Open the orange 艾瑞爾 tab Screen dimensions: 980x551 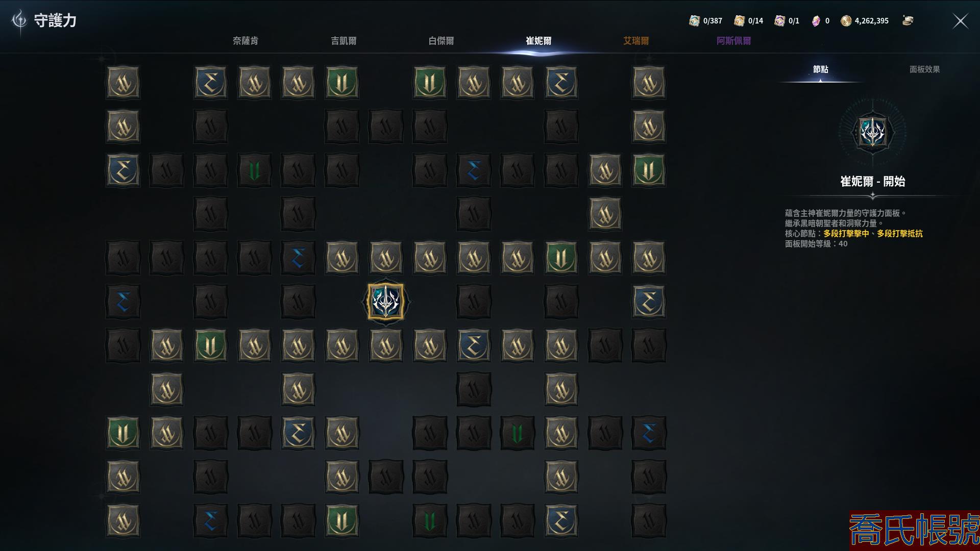point(636,41)
